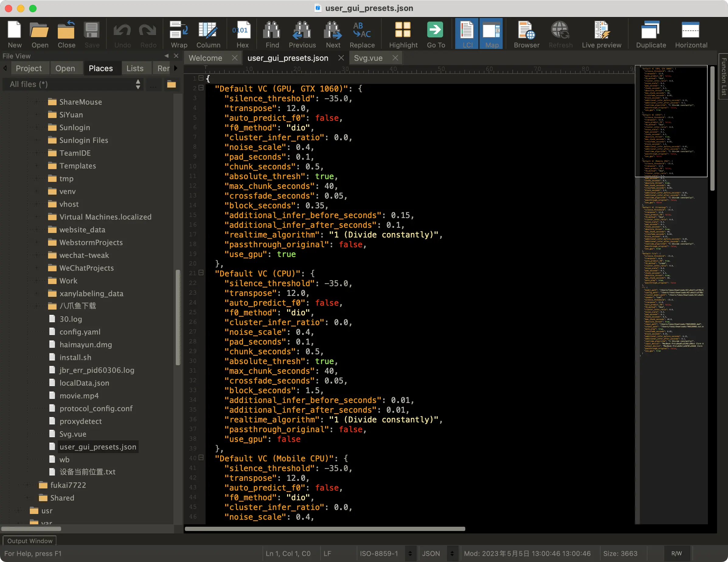Select localData.json in the file tree
Screen dimensions: 728x562
click(84, 383)
